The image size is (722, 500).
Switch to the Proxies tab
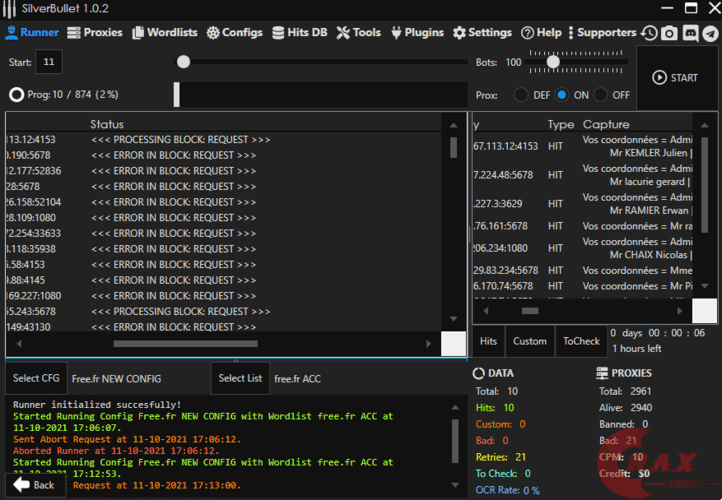point(96,32)
